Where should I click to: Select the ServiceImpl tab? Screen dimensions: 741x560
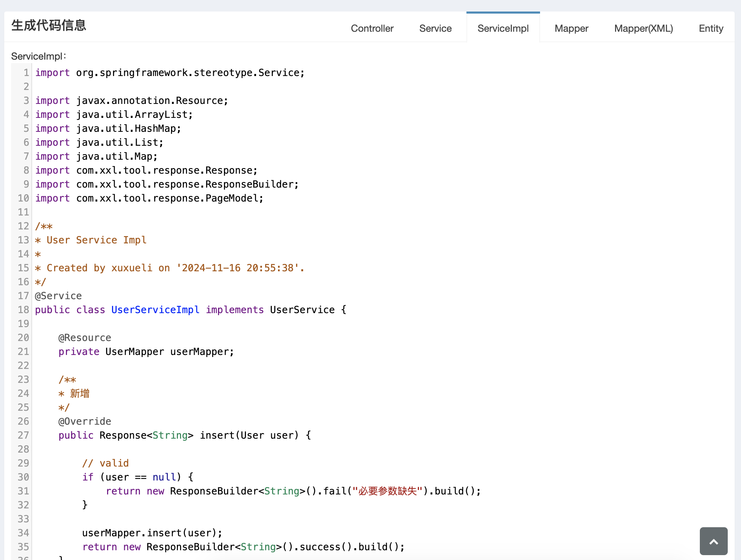click(503, 28)
